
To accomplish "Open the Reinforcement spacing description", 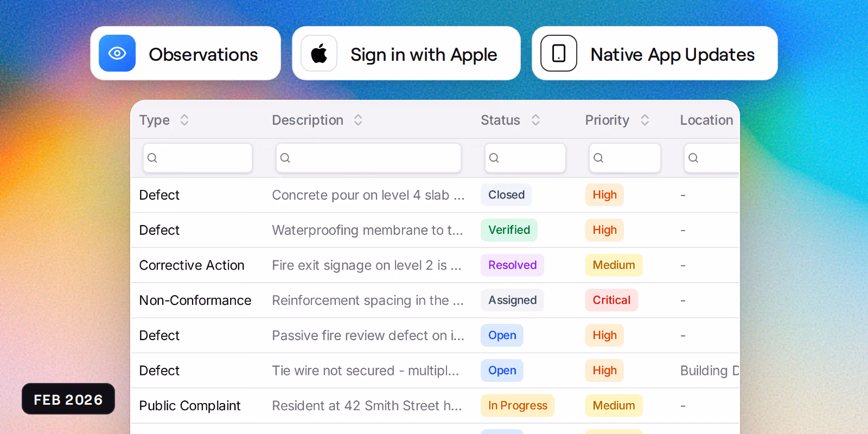I will 368,300.
